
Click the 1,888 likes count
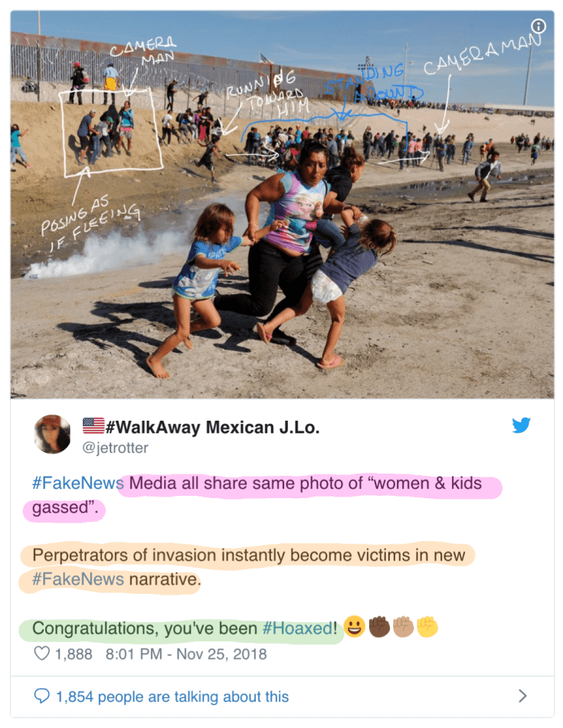pos(74,654)
